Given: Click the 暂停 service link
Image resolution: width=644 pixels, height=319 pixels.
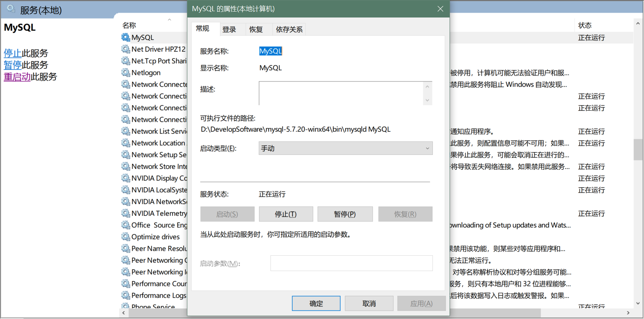Looking at the screenshot, I should click(13, 65).
